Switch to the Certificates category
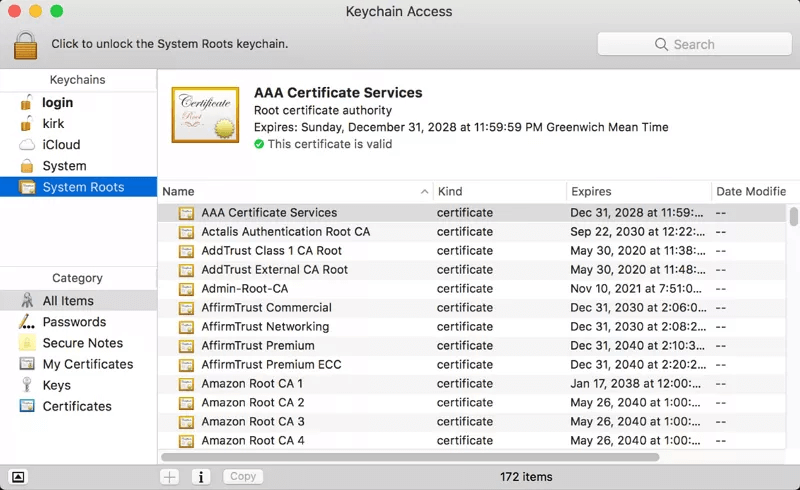Screen dimensions: 800x490 [x=76, y=406]
